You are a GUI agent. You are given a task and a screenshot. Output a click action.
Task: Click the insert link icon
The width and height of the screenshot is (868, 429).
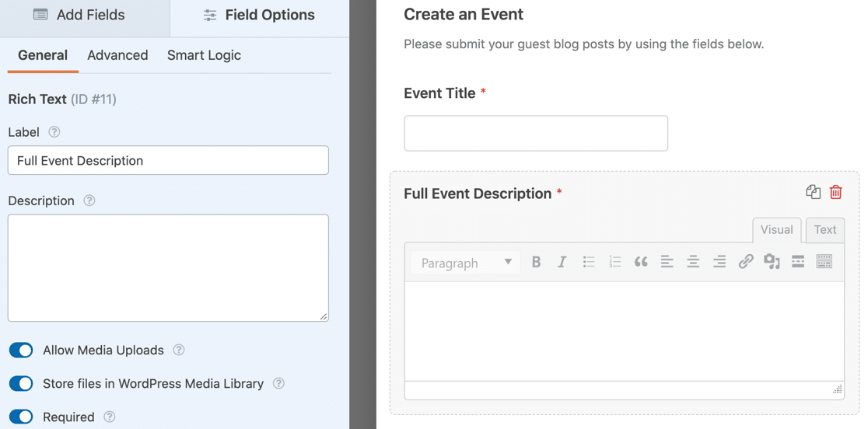coord(746,261)
